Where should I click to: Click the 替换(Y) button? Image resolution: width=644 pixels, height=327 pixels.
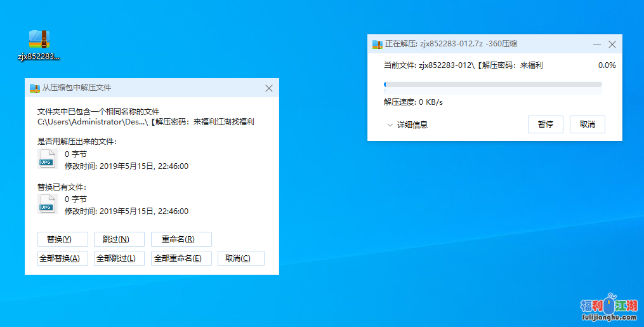(59, 239)
